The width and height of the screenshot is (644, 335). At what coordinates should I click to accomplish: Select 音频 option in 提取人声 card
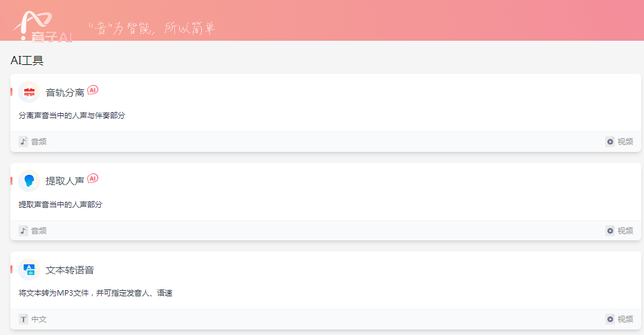[39, 231]
